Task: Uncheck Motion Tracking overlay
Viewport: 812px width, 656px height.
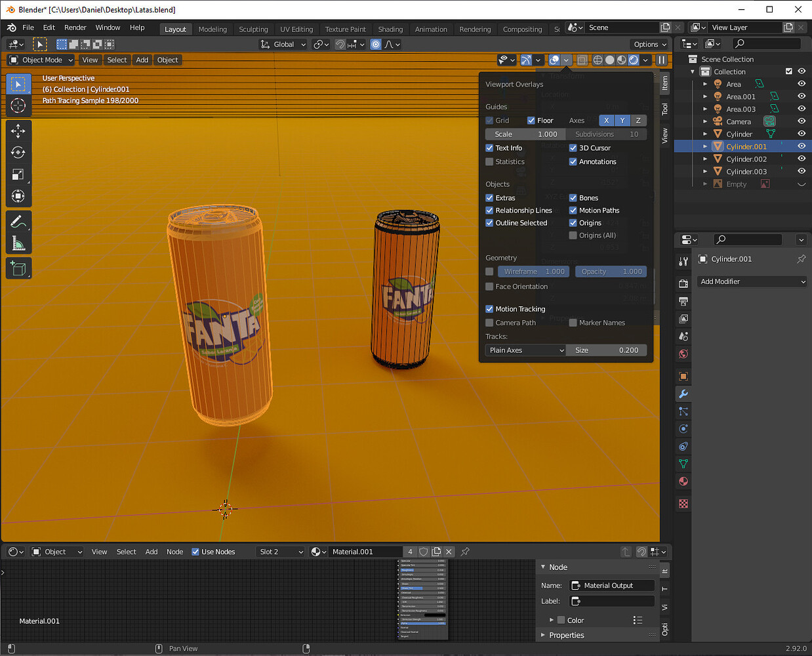Action: click(x=489, y=309)
